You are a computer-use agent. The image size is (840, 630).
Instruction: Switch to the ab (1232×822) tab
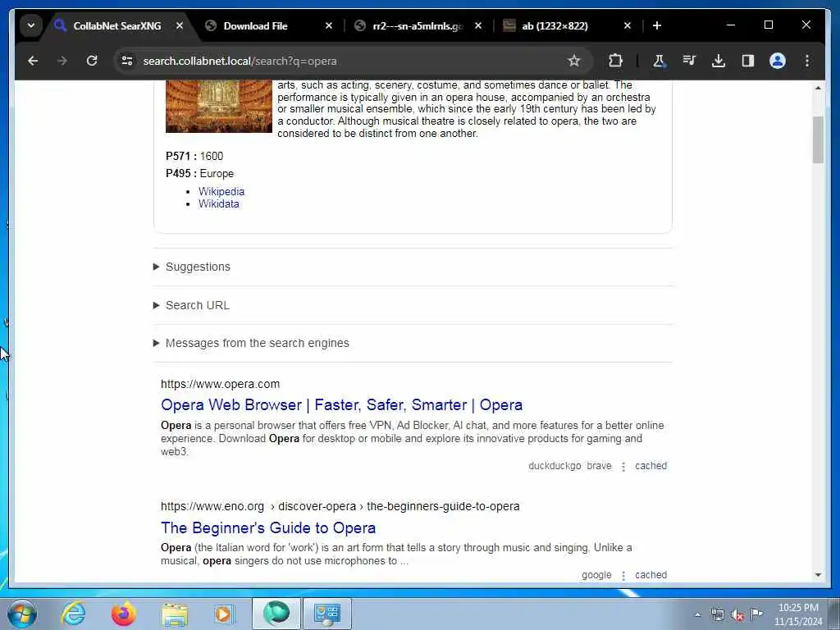(x=555, y=25)
